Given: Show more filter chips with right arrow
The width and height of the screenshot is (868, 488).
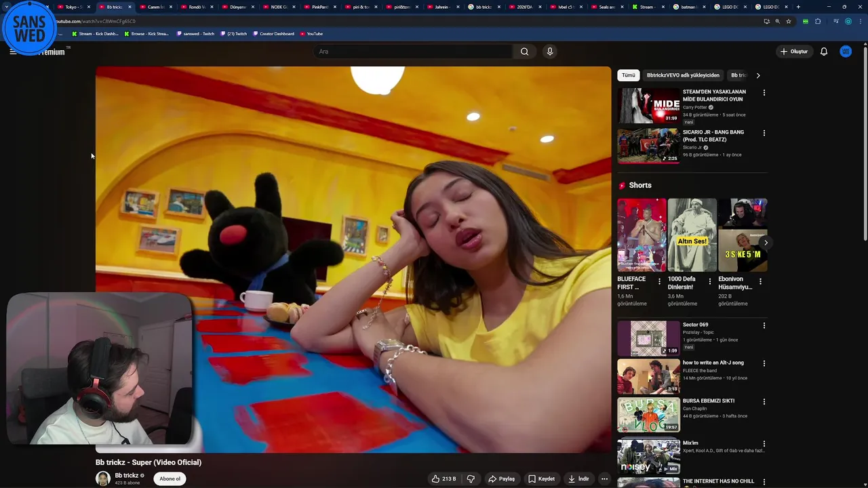Looking at the screenshot, I should 758,75.
